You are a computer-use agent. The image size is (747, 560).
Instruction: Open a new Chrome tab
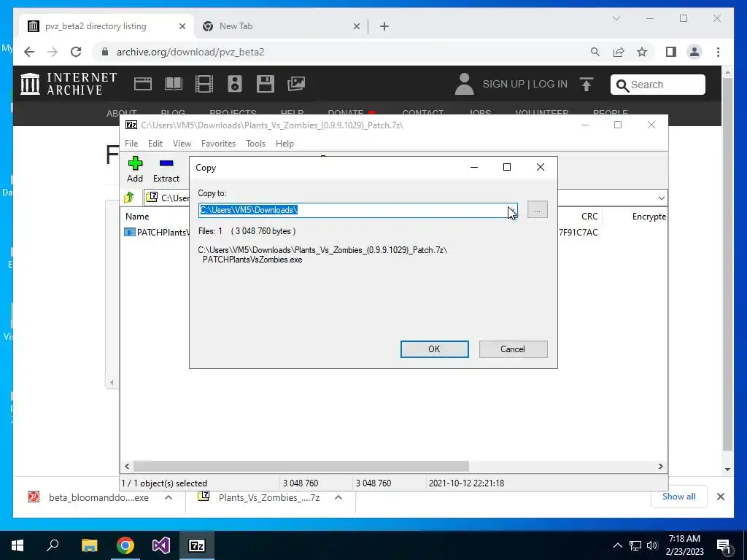coord(384,26)
